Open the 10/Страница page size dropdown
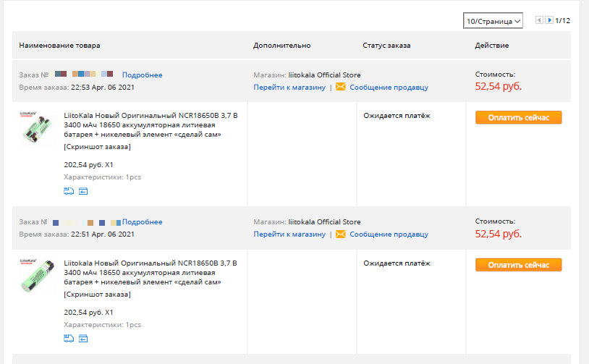 493,21
